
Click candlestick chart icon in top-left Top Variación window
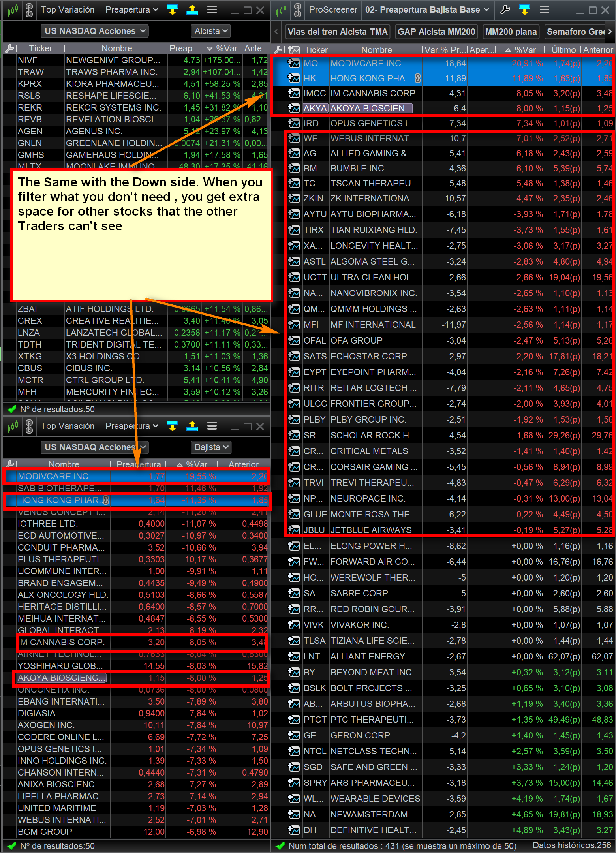pos(13,9)
